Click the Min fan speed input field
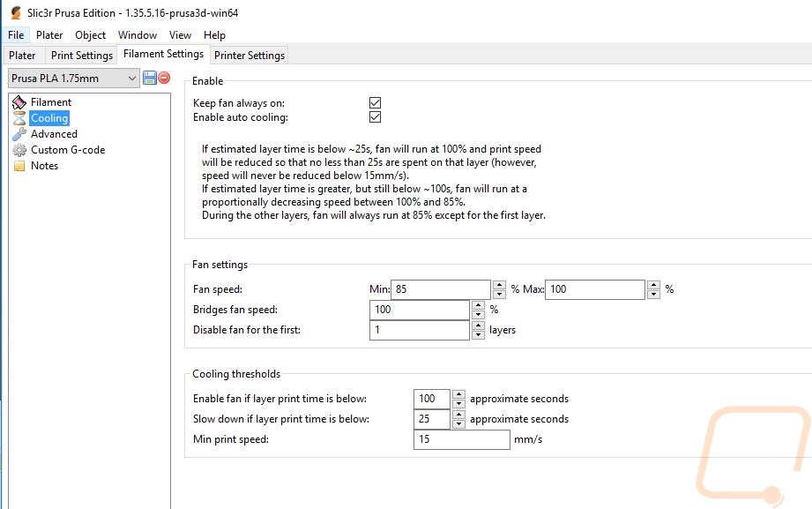Image resolution: width=812 pixels, height=509 pixels. tap(440, 289)
